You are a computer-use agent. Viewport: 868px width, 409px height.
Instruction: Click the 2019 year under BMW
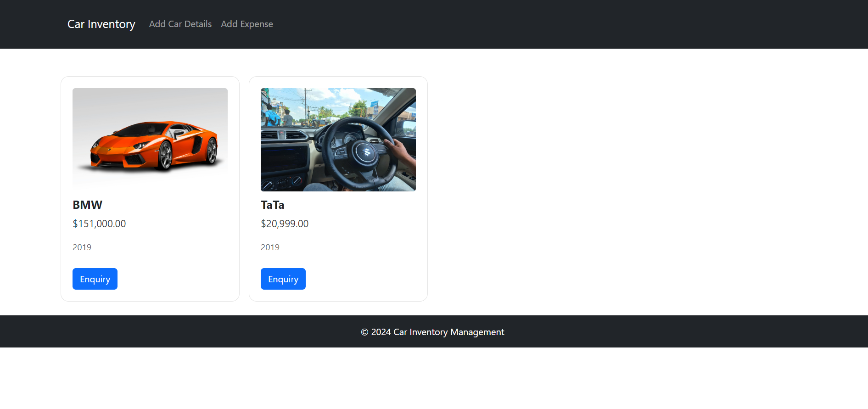82,247
